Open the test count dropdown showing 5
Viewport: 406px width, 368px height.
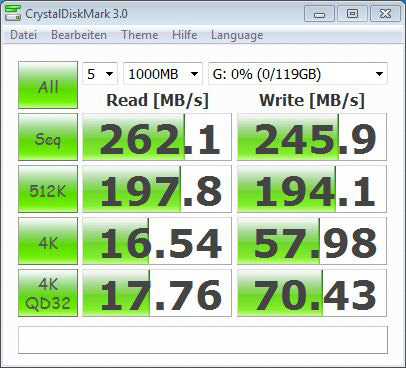click(x=100, y=74)
